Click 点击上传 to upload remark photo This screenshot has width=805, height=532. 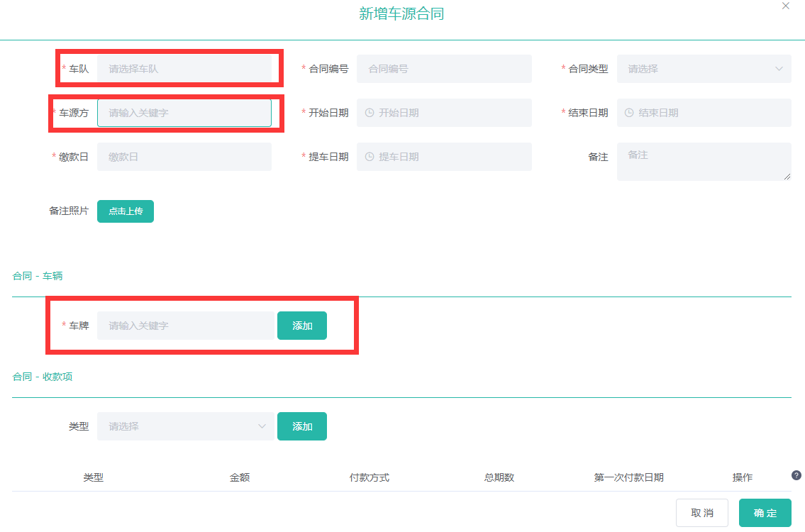coord(126,211)
